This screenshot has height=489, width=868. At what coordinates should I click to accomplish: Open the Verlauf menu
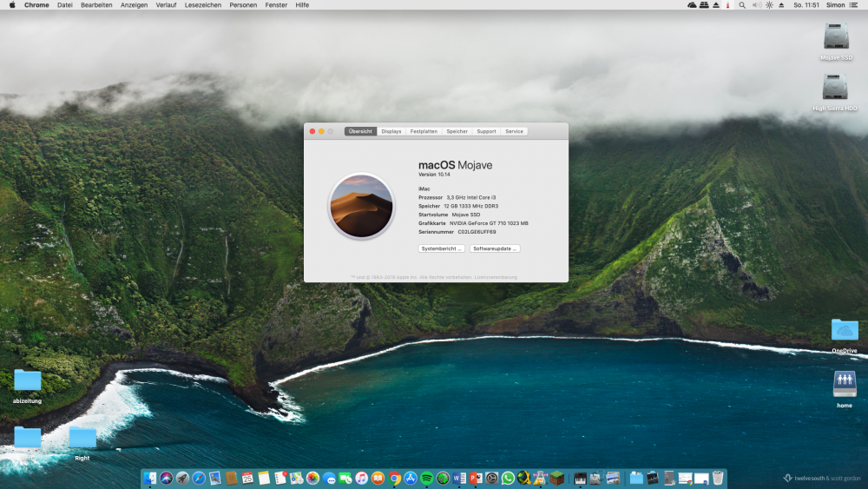coord(166,5)
